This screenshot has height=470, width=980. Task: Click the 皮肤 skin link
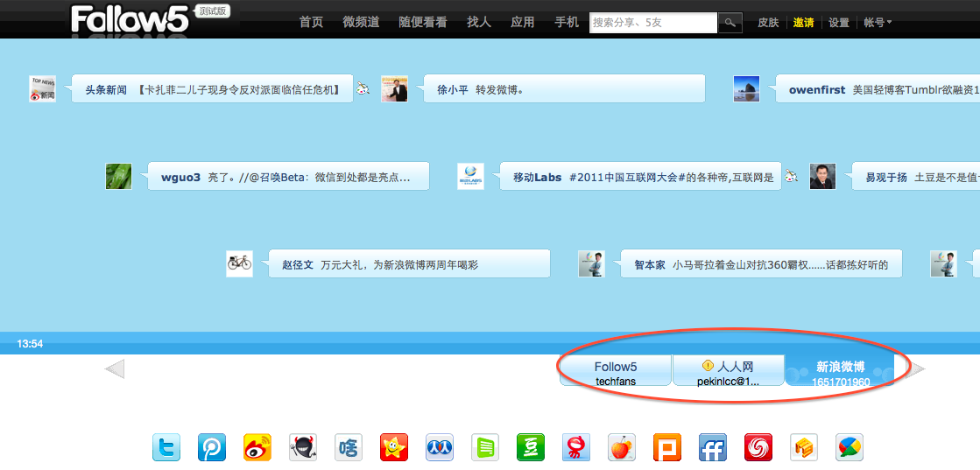[x=768, y=23]
